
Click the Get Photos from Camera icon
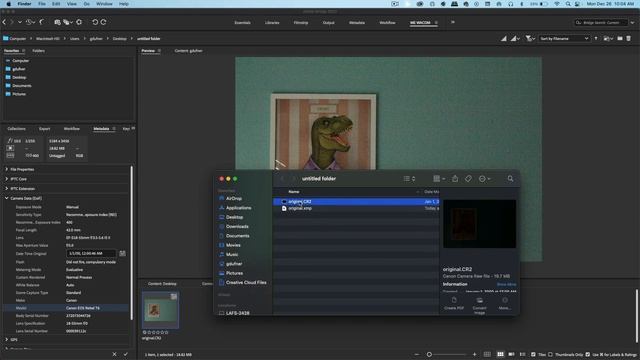[58, 22]
